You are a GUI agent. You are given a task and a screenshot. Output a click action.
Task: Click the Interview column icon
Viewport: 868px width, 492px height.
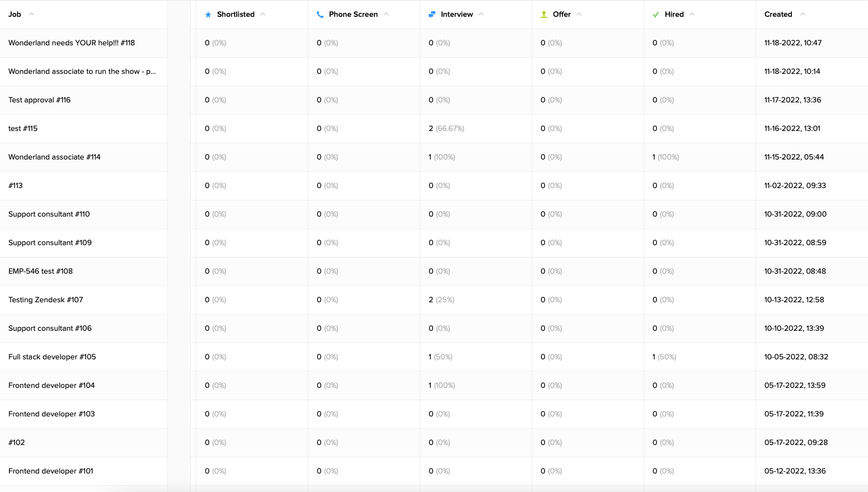431,14
